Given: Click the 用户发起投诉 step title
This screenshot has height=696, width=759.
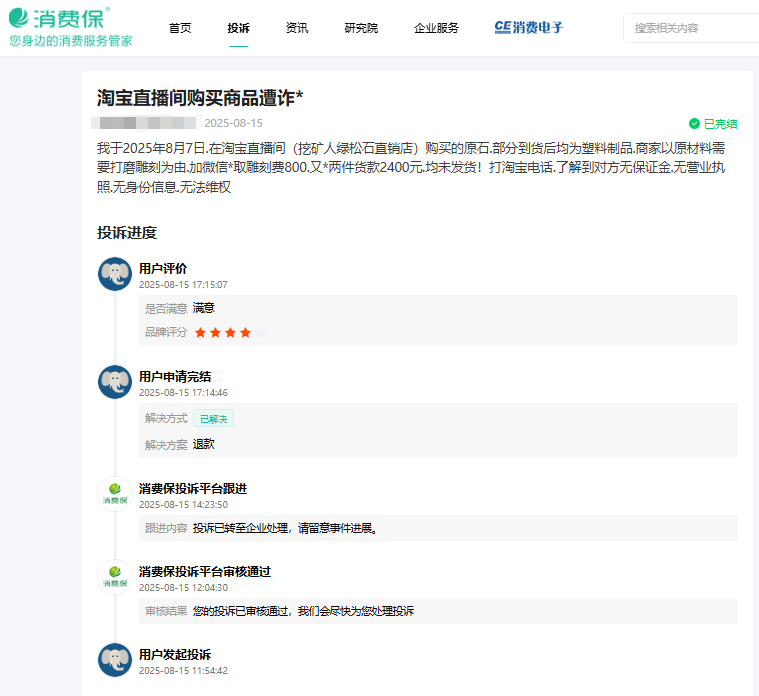Looking at the screenshot, I should click(175, 654).
